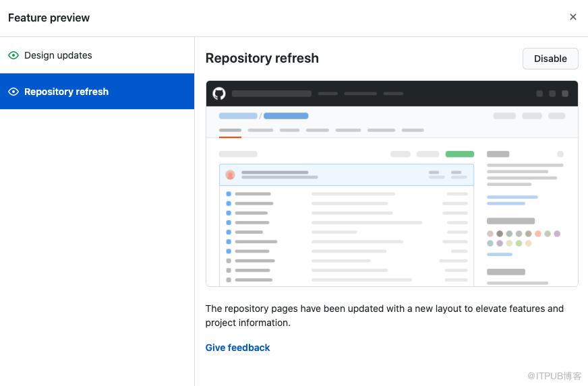This screenshot has height=386, width=588.
Task: Click the Repository refresh heading
Action: (x=262, y=59)
